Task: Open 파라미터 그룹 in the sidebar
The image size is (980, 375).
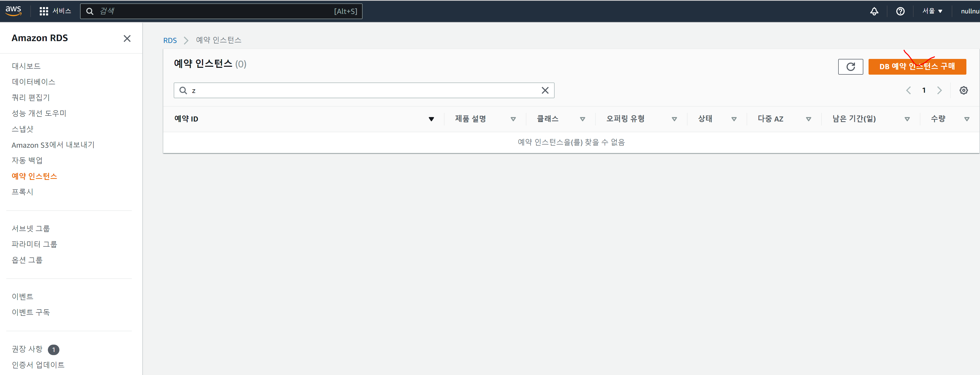Action: [34, 244]
